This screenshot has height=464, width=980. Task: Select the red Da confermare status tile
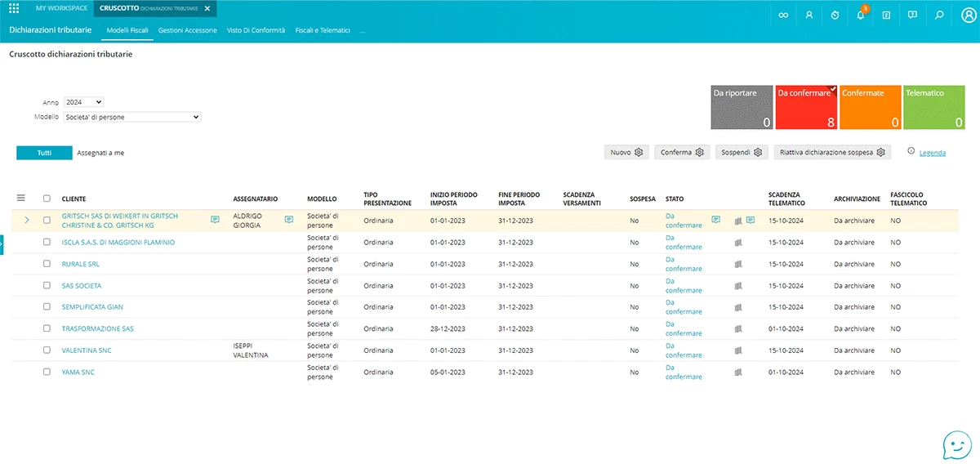[806, 107]
